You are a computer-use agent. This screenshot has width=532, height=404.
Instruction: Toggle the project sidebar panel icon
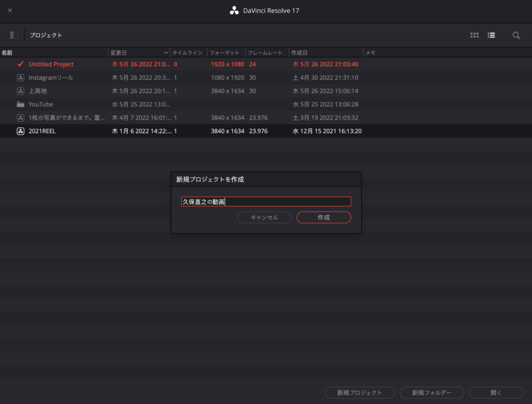coord(14,35)
